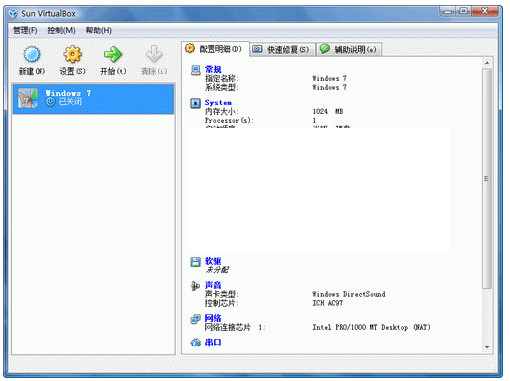Click the 声音 audio section link
The width and height of the screenshot is (510, 381).
213,285
